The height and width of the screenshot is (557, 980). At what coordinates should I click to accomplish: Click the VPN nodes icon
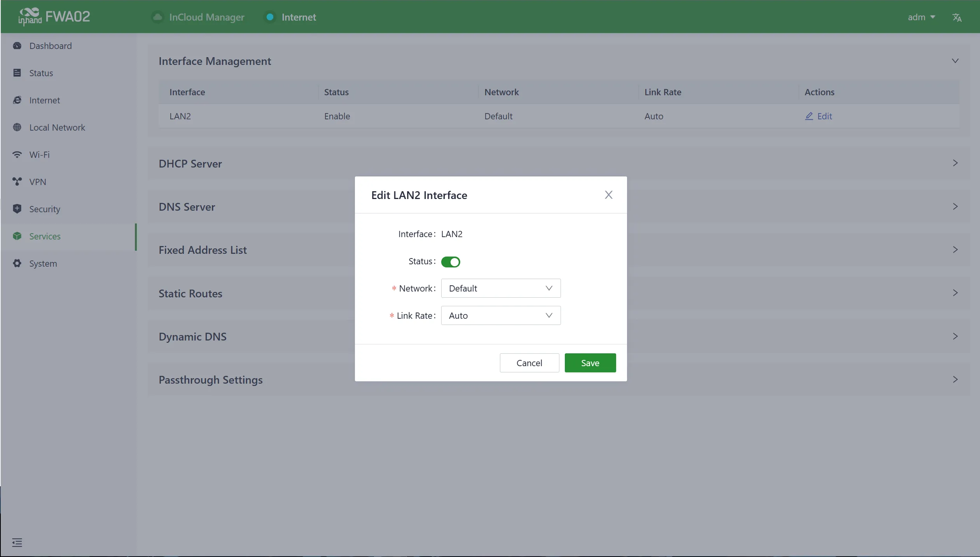tap(17, 182)
